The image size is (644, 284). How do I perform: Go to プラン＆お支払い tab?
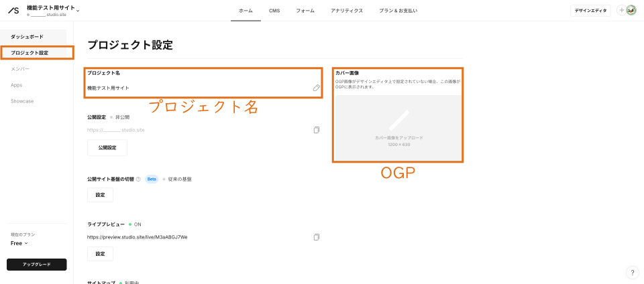398,11
